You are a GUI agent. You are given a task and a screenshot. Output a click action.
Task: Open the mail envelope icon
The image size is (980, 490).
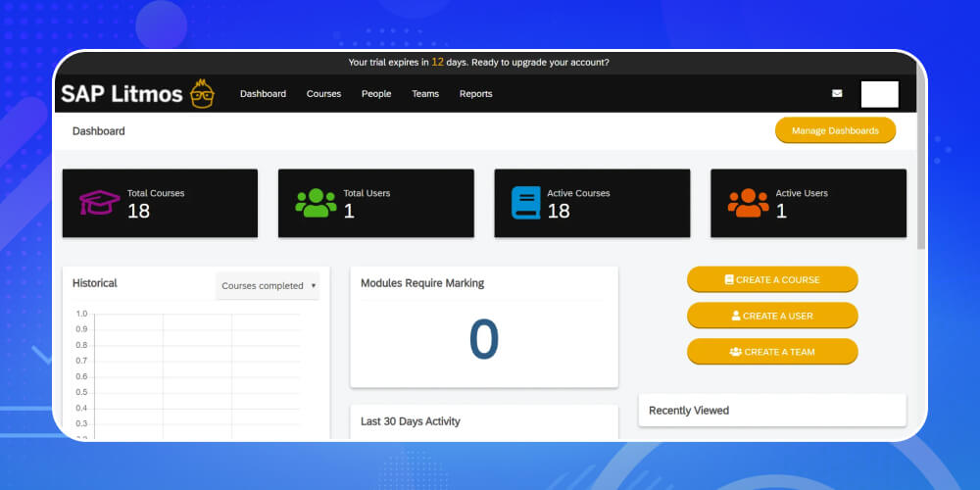coord(837,94)
